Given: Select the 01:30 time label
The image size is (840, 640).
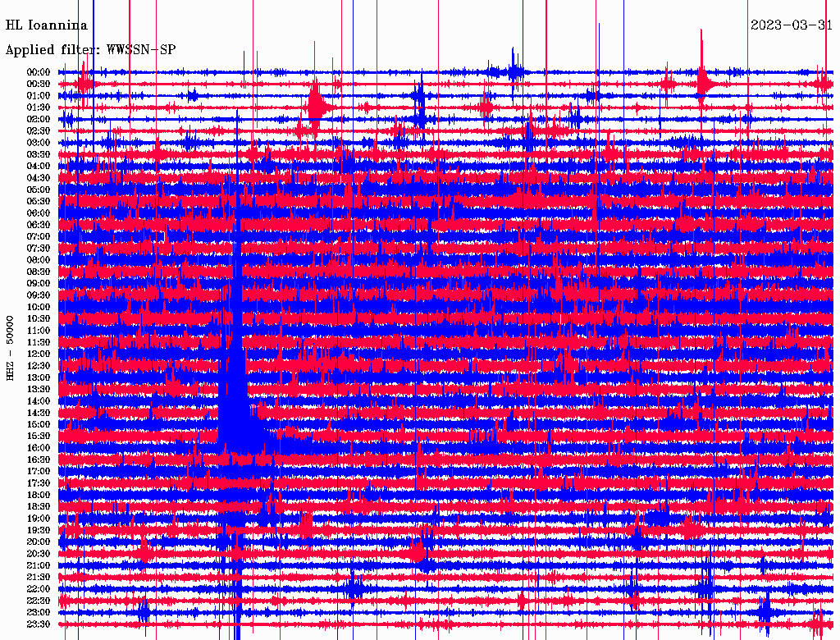Looking at the screenshot, I should (39, 107).
